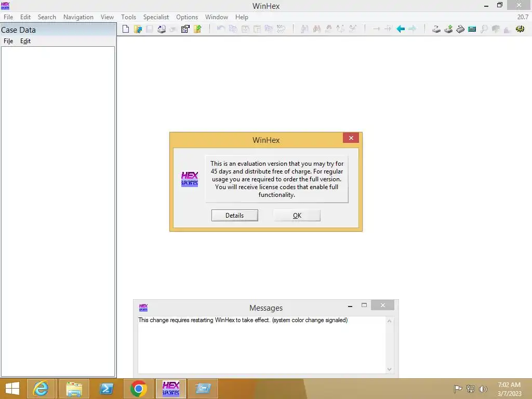Minimize the Messages window
This screenshot has height=399, width=532.
coord(350,305)
